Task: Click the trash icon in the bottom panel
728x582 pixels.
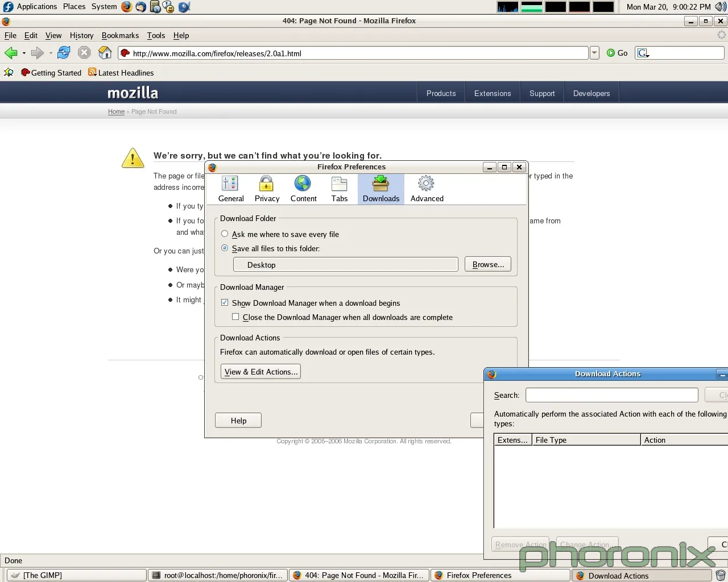Action: pyautogui.click(x=721, y=575)
